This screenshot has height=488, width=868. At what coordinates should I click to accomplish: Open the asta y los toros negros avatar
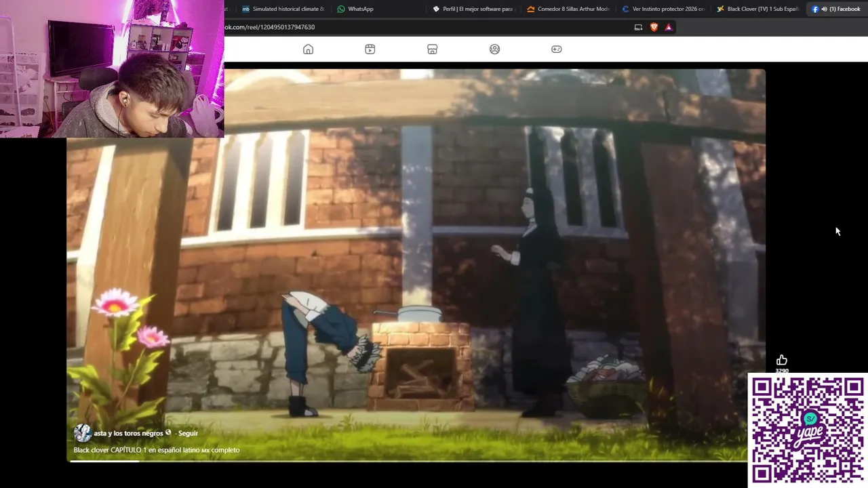[83, 433]
